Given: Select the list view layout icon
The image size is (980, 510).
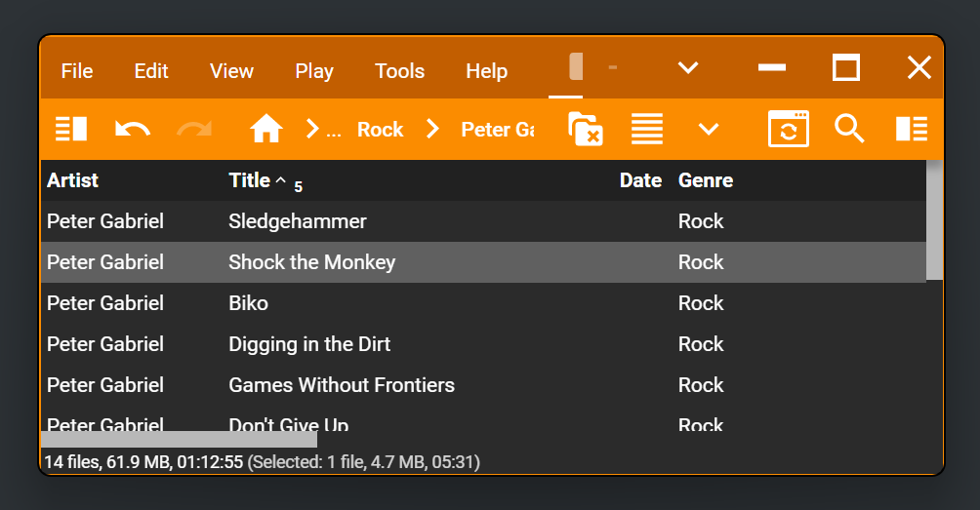Looking at the screenshot, I should click(x=646, y=129).
